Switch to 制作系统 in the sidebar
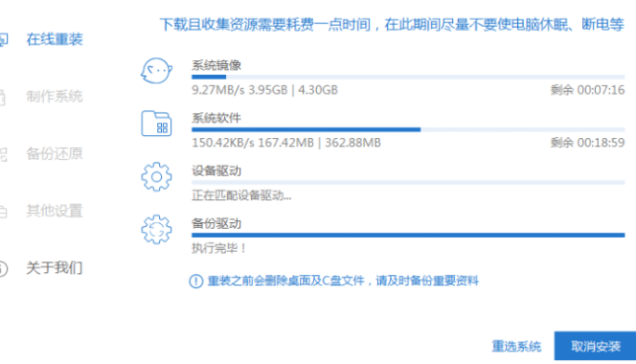 pyautogui.click(x=55, y=97)
